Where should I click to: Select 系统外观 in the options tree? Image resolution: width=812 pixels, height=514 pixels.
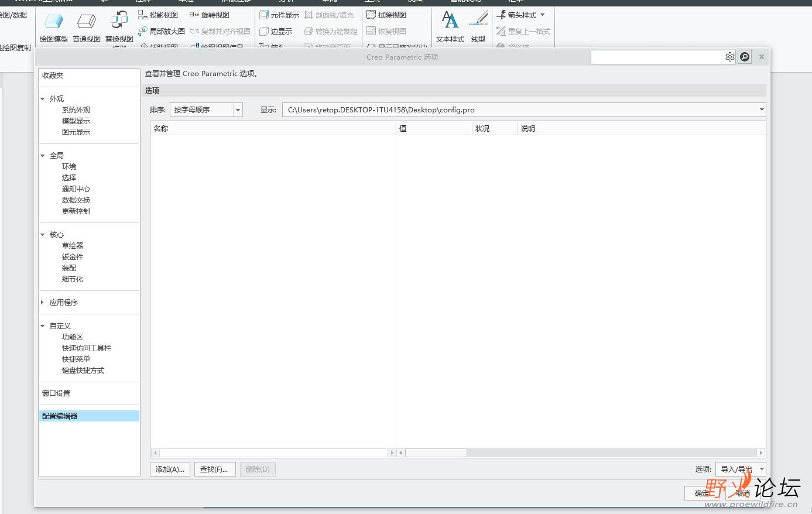[76, 110]
